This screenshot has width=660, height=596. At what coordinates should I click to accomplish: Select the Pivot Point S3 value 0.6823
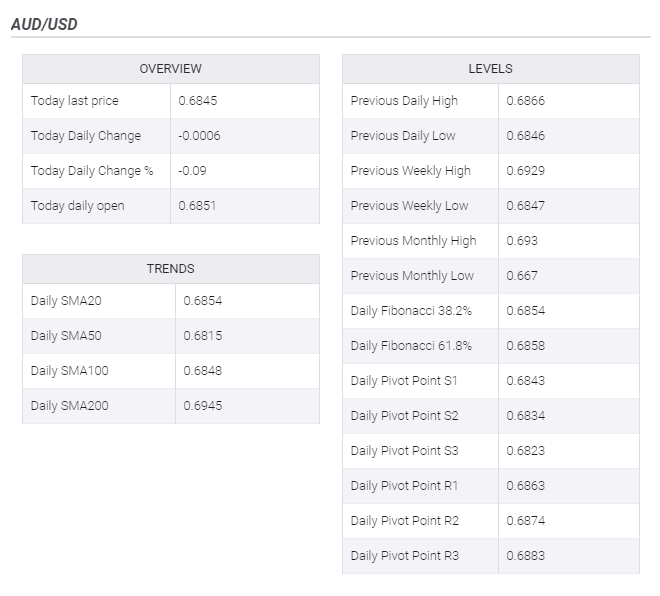click(x=526, y=450)
